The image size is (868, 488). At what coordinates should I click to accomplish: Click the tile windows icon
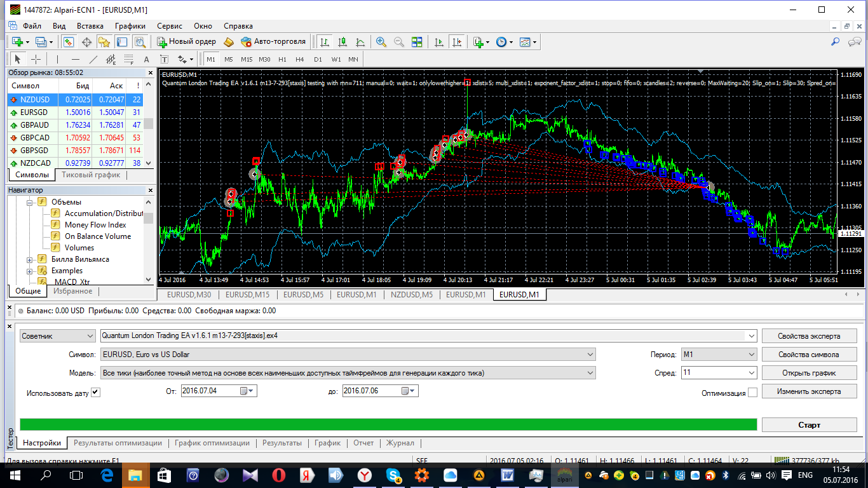coord(417,42)
